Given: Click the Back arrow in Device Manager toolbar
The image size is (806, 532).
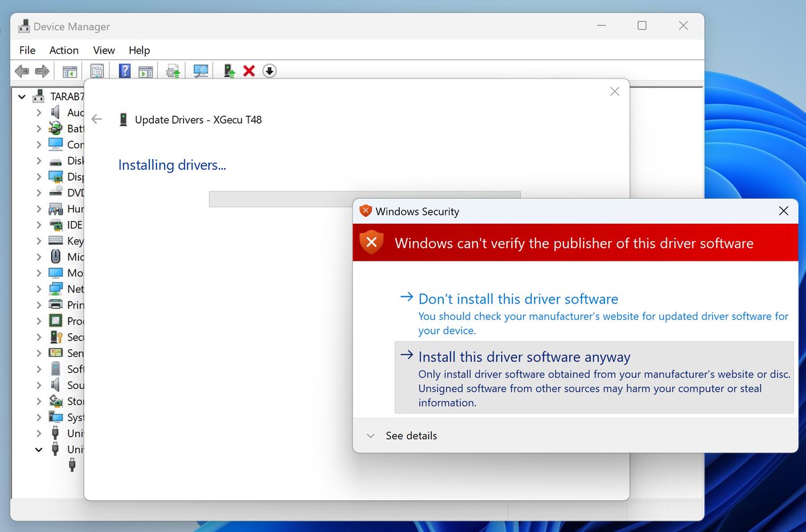Looking at the screenshot, I should coord(22,71).
